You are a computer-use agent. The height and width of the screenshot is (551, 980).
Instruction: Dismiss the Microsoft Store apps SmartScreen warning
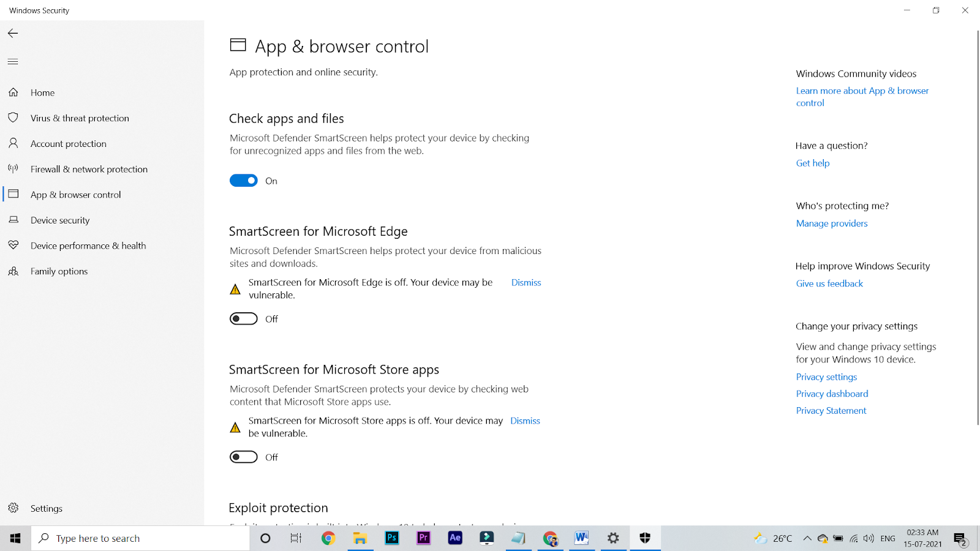[525, 421]
